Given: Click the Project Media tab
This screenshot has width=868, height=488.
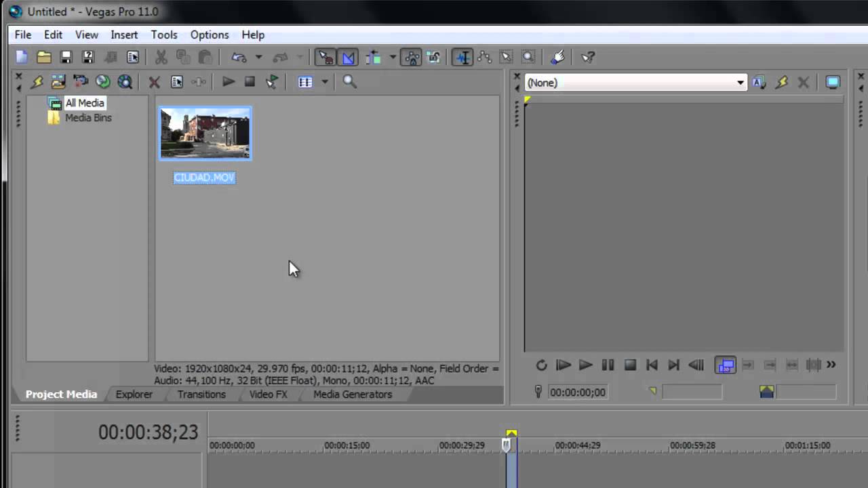Looking at the screenshot, I should 61,394.
